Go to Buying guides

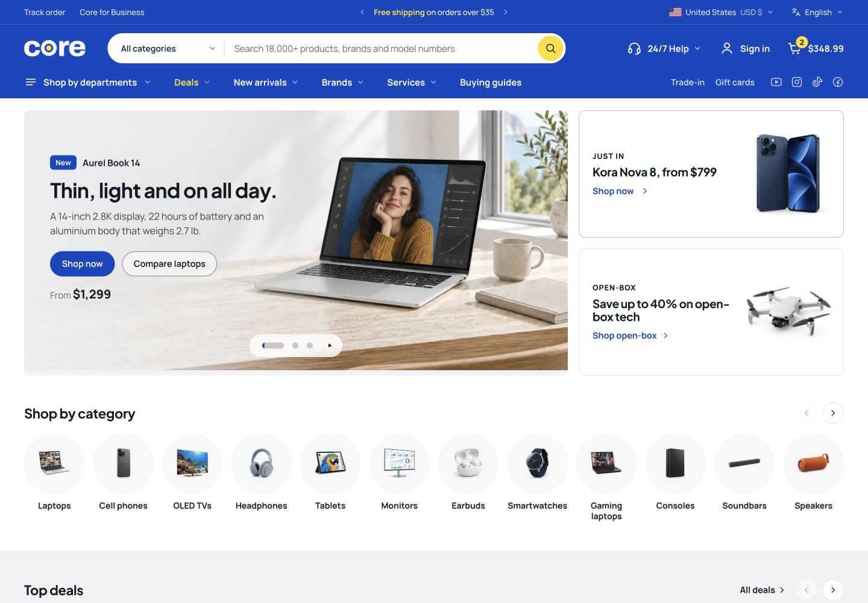pyautogui.click(x=491, y=82)
